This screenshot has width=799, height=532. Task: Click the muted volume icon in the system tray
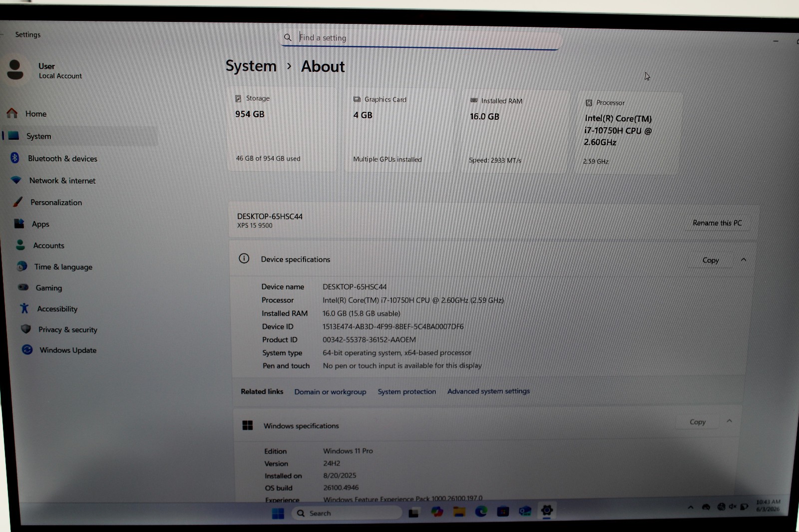coord(733,507)
